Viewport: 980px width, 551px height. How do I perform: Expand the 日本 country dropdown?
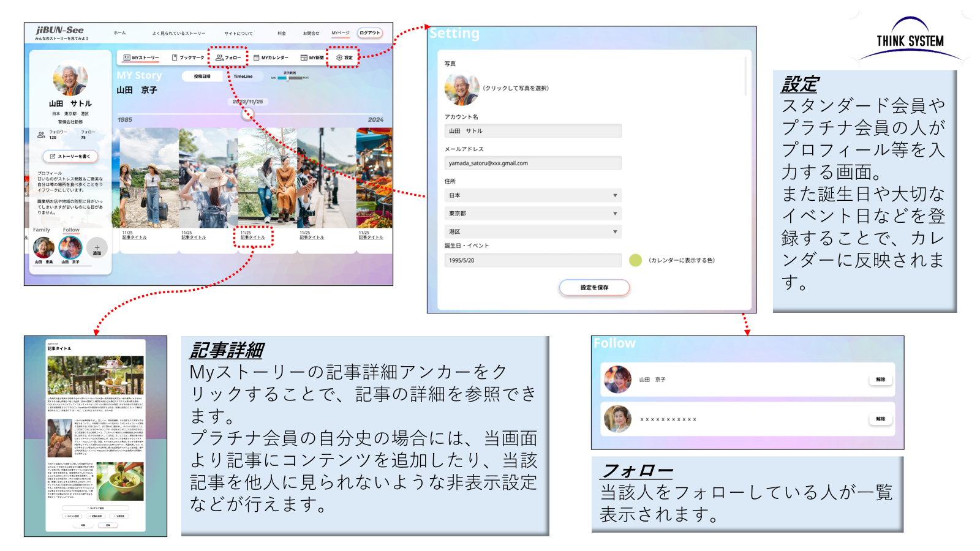[615, 195]
